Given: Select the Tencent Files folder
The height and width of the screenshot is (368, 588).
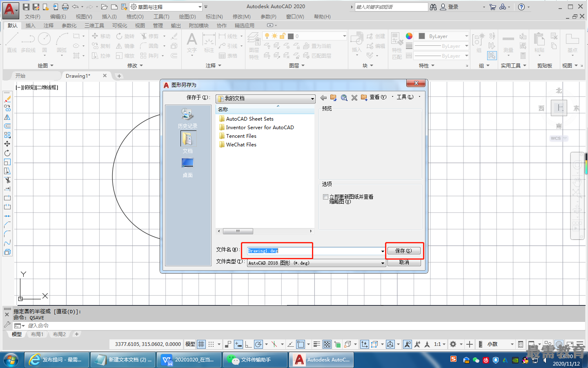Looking at the screenshot, I should (x=238, y=136).
